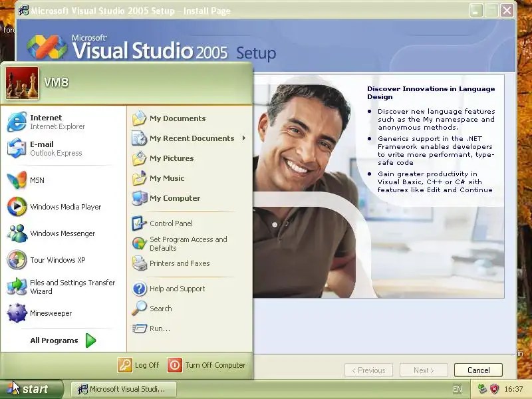This screenshot has width=532, height=399.
Task: Launch Outlook Express E-mail icon
Action: (x=17, y=148)
